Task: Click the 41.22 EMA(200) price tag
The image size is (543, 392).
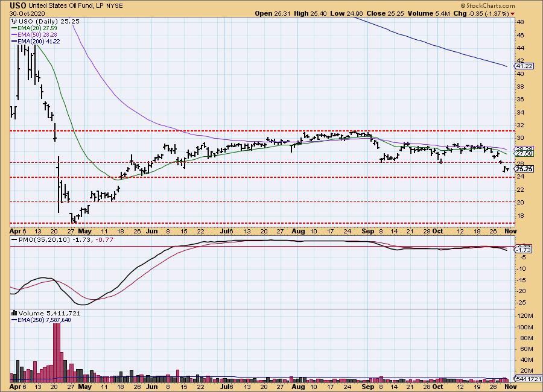Action: pos(524,66)
